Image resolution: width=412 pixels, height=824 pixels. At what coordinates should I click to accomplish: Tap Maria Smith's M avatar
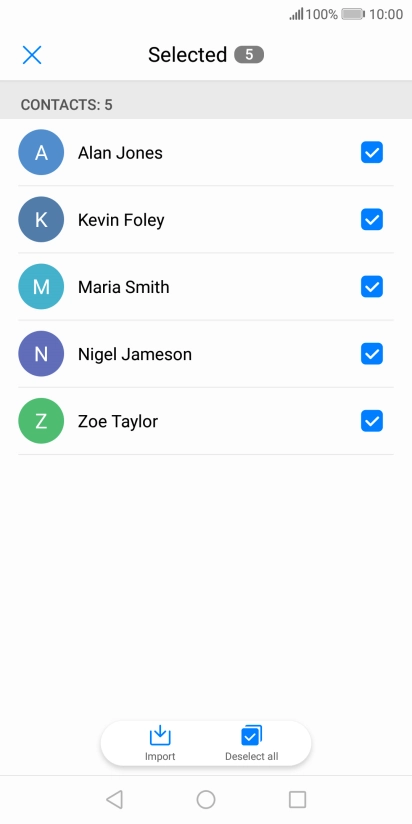tap(41, 287)
